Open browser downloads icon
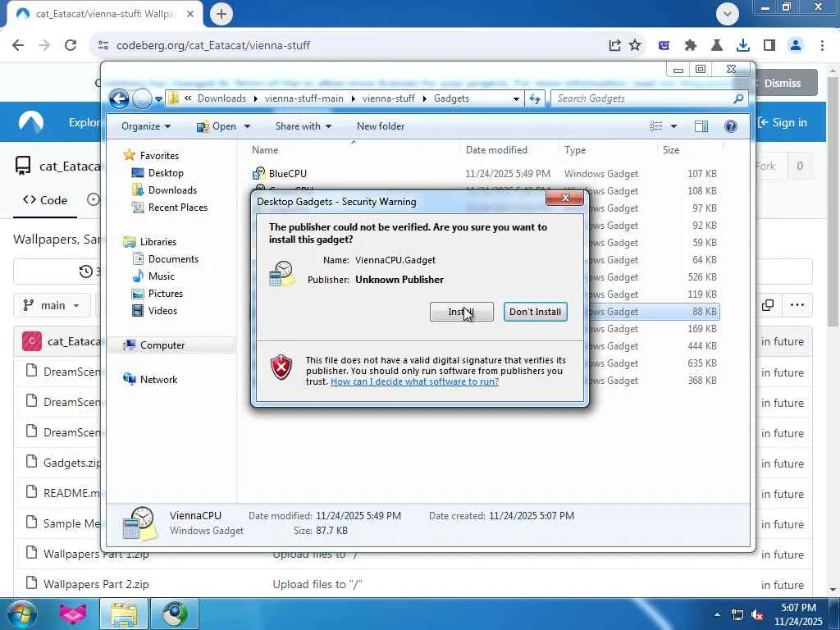840x630 pixels. pyautogui.click(x=742, y=46)
